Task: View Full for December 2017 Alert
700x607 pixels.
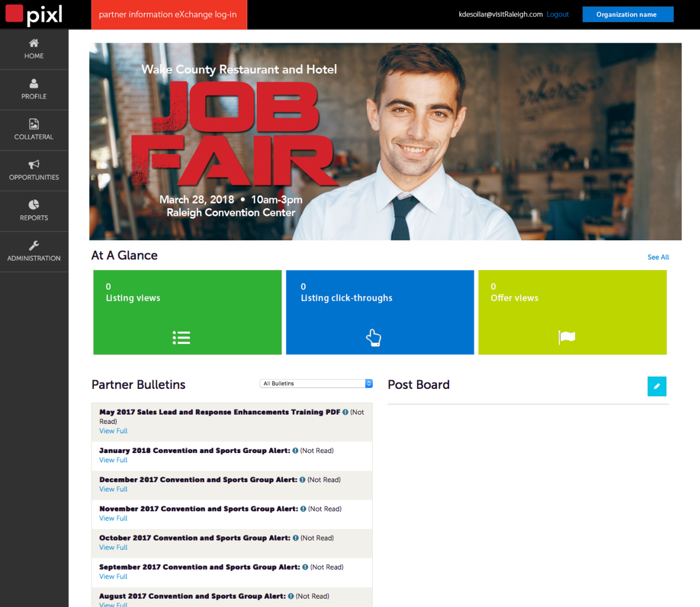Action: (x=113, y=489)
